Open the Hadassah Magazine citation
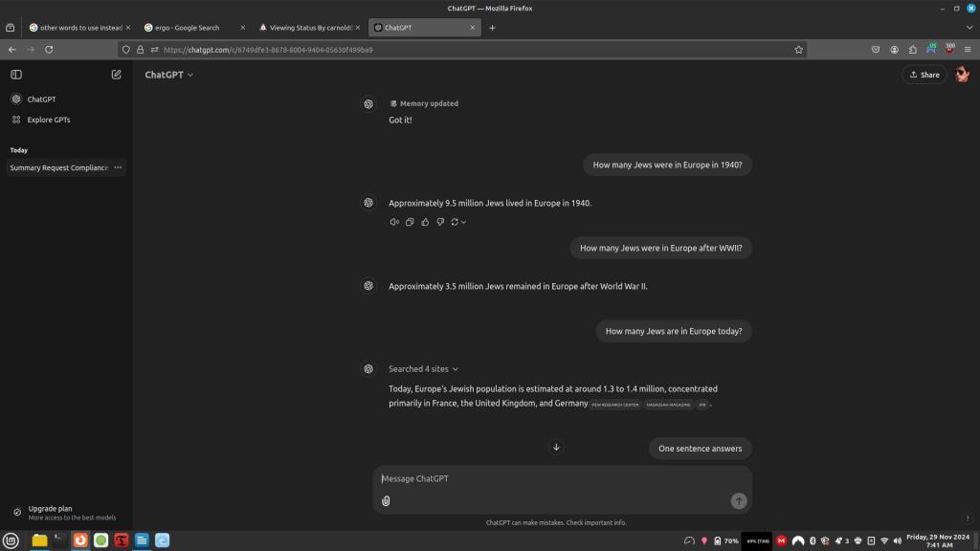980x551 pixels. (x=668, y=405)
